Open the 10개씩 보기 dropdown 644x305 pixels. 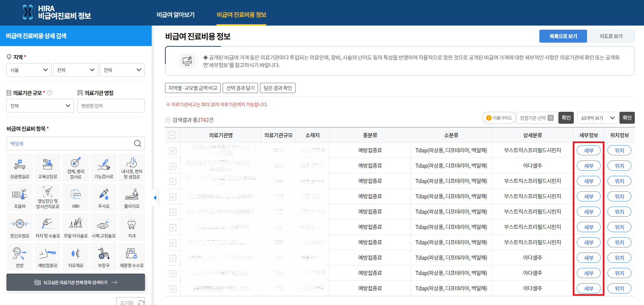[x=598, y=118]
